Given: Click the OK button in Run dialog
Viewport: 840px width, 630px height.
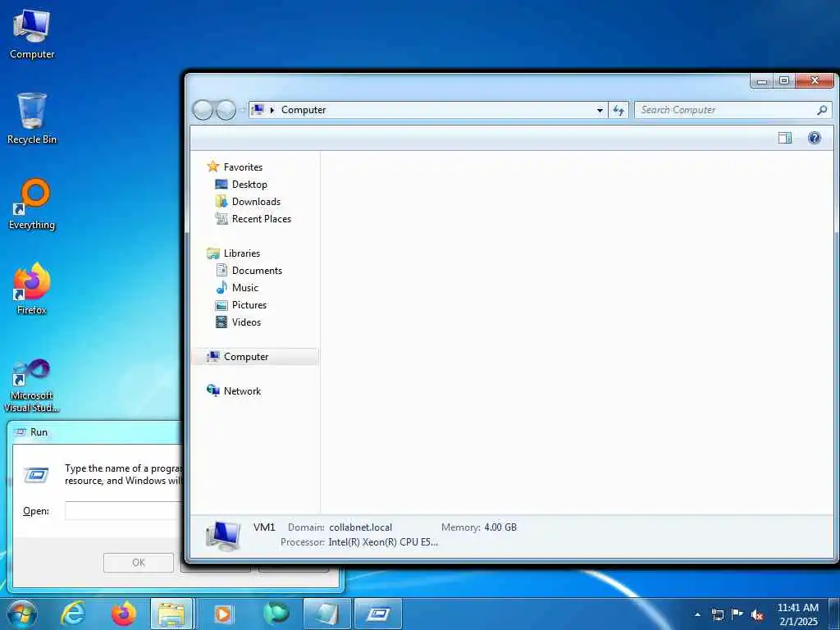Looking at the screenshot, I should [x=138, y=563].
